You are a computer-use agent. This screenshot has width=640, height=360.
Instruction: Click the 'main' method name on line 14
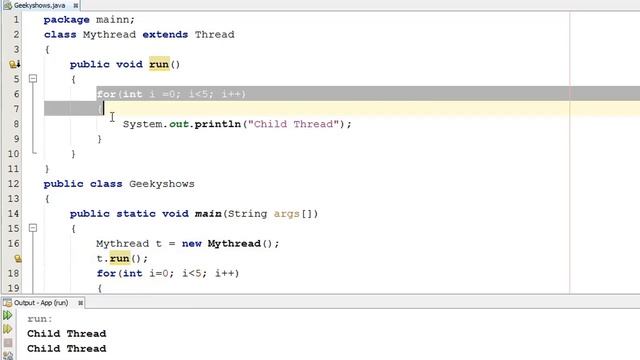(x=208, y=213)
